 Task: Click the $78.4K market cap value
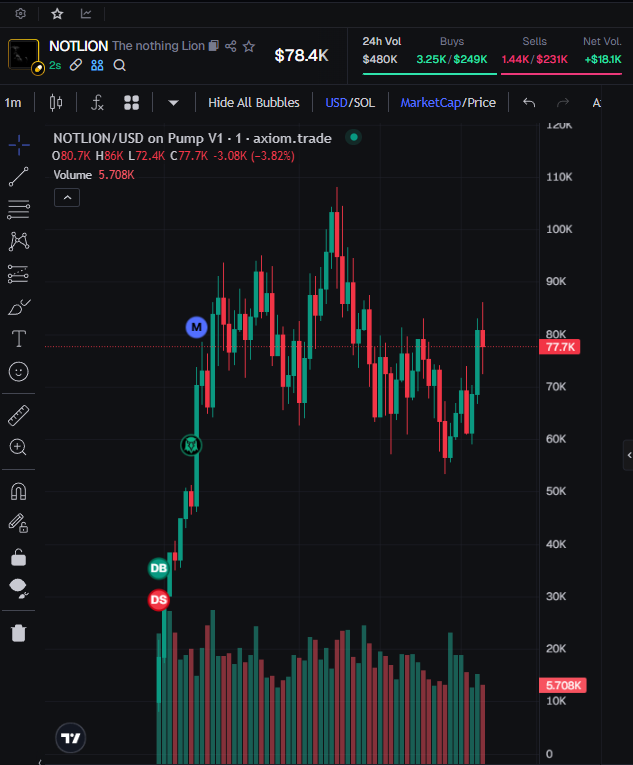tap(301, 56)
